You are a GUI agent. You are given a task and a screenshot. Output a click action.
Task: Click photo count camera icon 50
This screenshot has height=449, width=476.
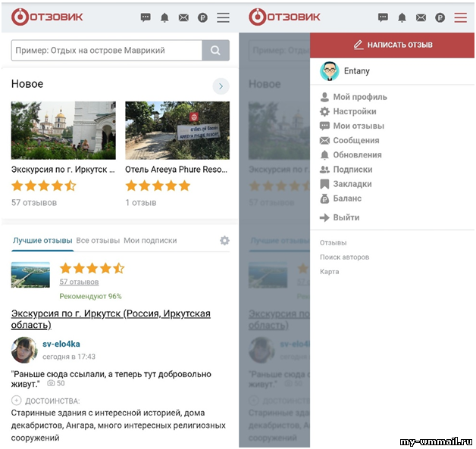point(56,384)
